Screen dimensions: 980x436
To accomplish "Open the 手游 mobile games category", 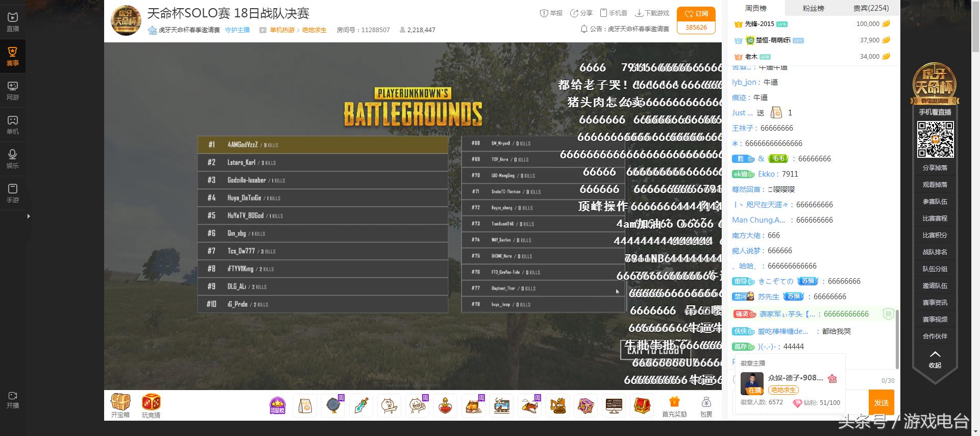I will point(13,193).
